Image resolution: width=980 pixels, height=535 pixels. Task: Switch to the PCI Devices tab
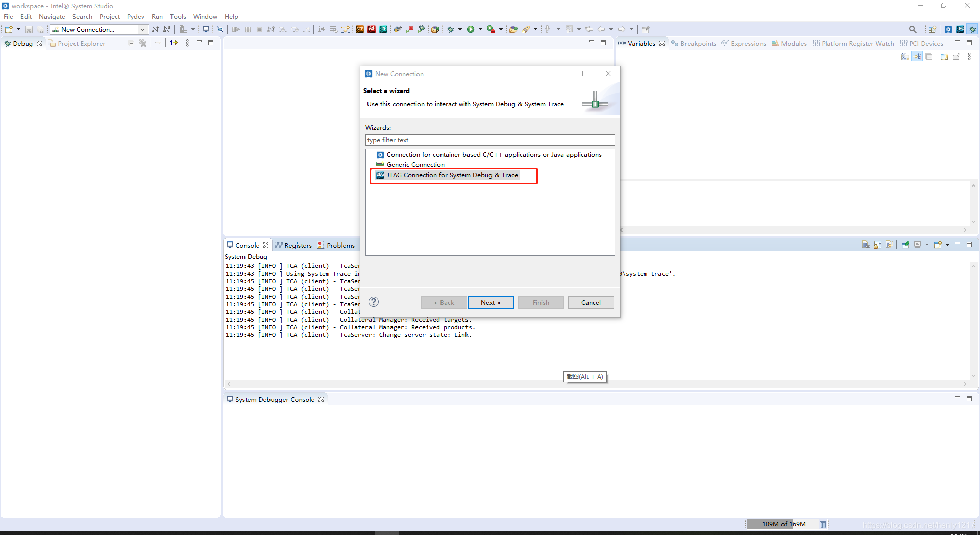tap(922, 43)
